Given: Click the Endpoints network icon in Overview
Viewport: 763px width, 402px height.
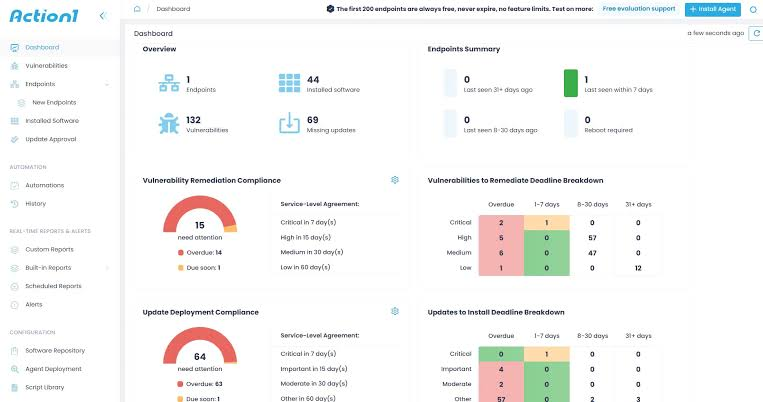Looking at the screenshot, I should click(x=169, y=83).
